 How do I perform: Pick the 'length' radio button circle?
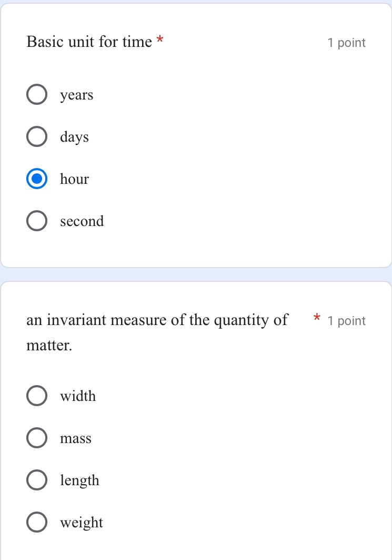pos(36,480)
